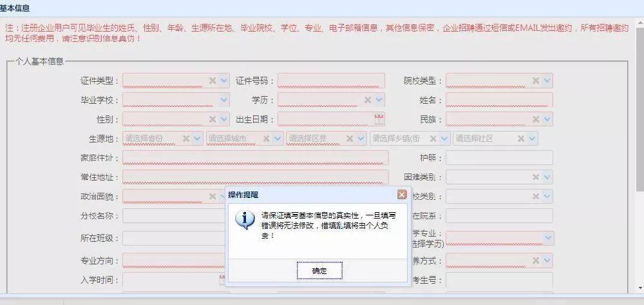
Task: Open the 出生日期 calendar picker icon
Action: 379,119
